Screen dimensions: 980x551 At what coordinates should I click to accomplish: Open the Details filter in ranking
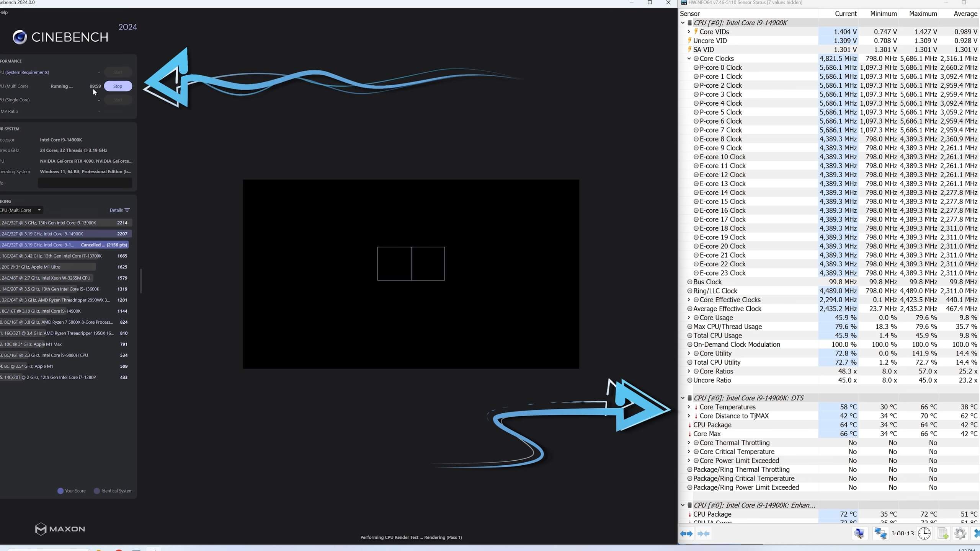[x=120, y=210]
